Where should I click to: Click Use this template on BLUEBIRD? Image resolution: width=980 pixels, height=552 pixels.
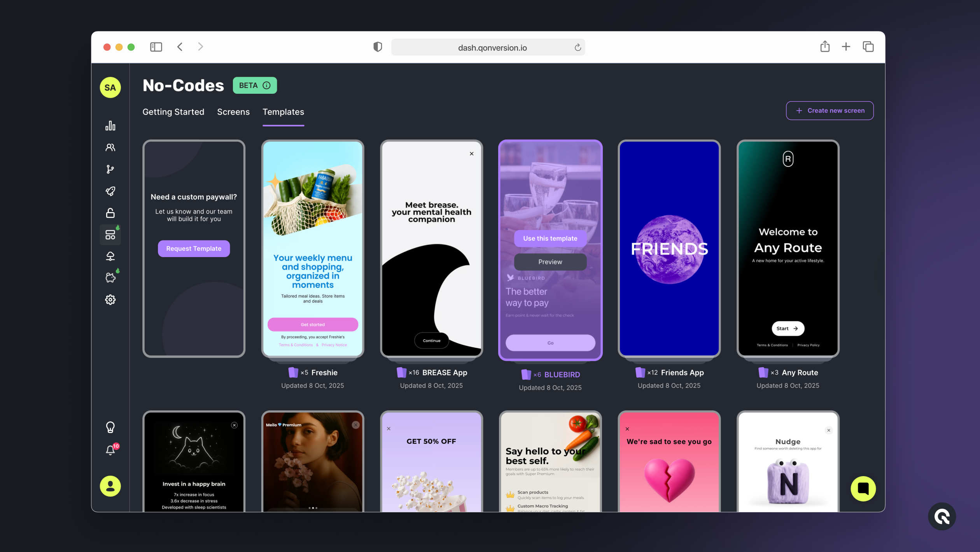[550, 238]
